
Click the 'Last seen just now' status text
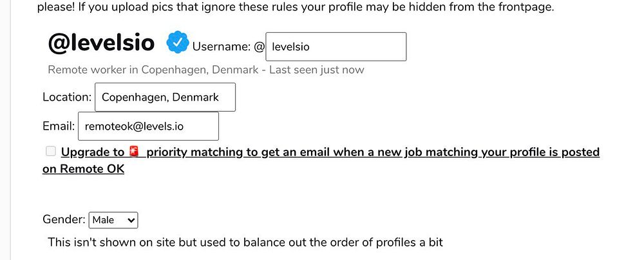coord(317,70)
